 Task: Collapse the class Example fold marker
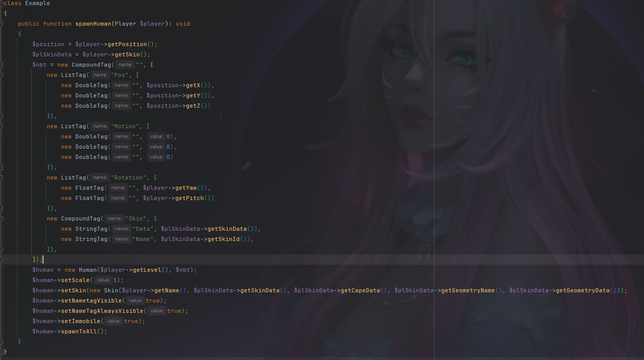point(2,3)
